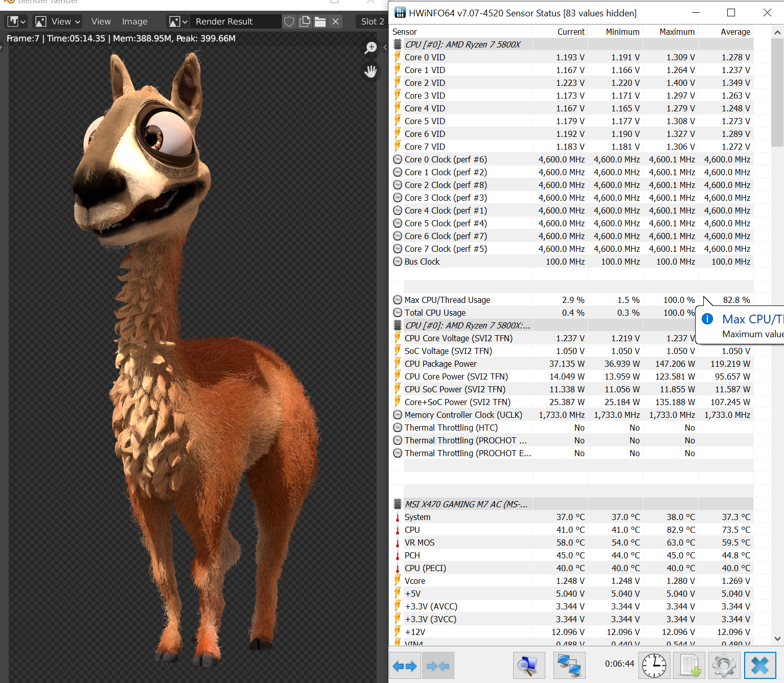Reset the HWiNFO clock counters
784x683 pixels.
tap(654, 666)
